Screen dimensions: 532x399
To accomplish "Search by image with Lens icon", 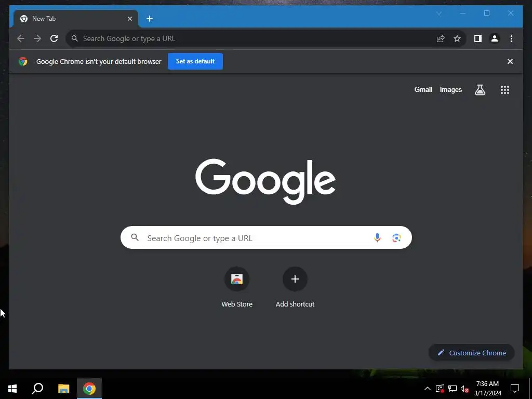I will 396,238.
